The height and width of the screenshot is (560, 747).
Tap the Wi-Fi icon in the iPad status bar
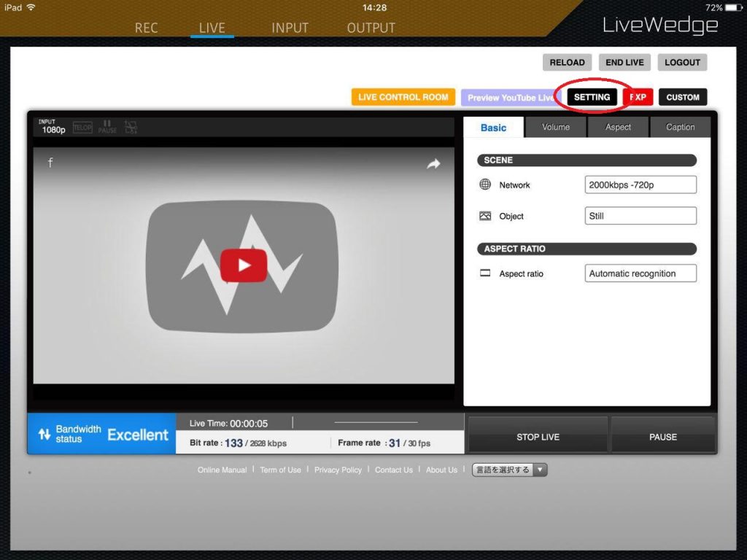pos(31,7)
